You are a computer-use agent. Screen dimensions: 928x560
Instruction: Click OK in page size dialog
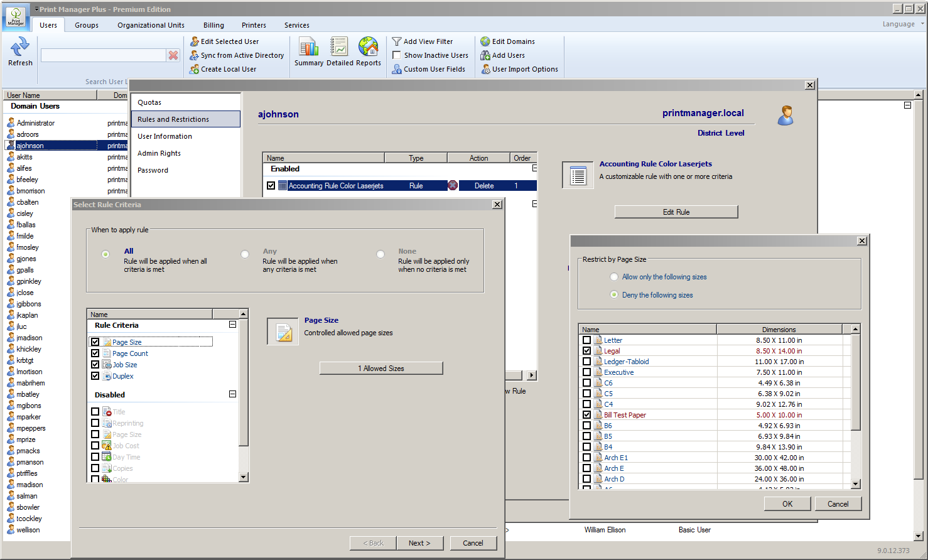click(787, 503)
